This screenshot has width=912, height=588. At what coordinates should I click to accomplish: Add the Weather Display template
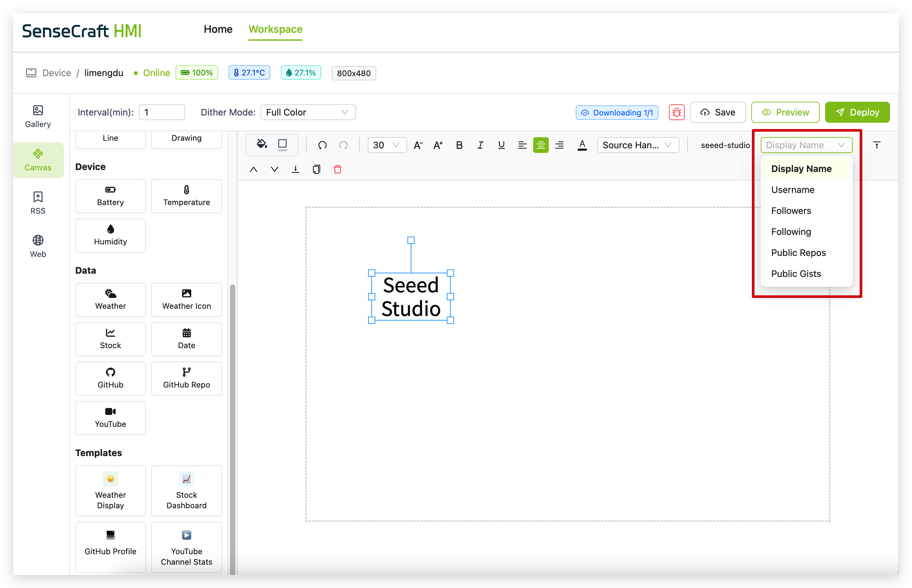tap(110, 491)
